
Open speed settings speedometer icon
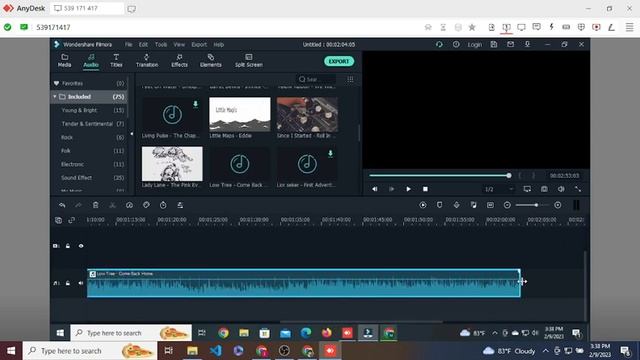tap(129, 205)
